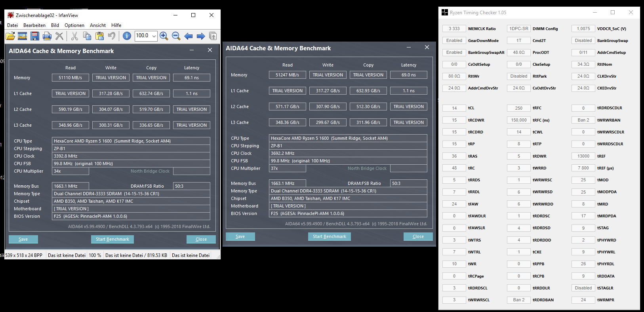Screen dimensions: 644x312
Task: Launch the slideshow icon in IrfanView toolbar
Action: (x=23, y=36)
